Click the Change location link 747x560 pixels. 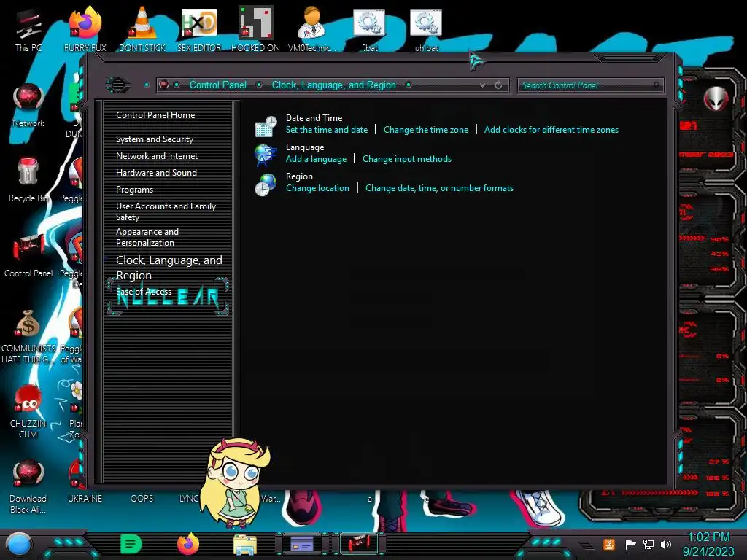point(317,188)
